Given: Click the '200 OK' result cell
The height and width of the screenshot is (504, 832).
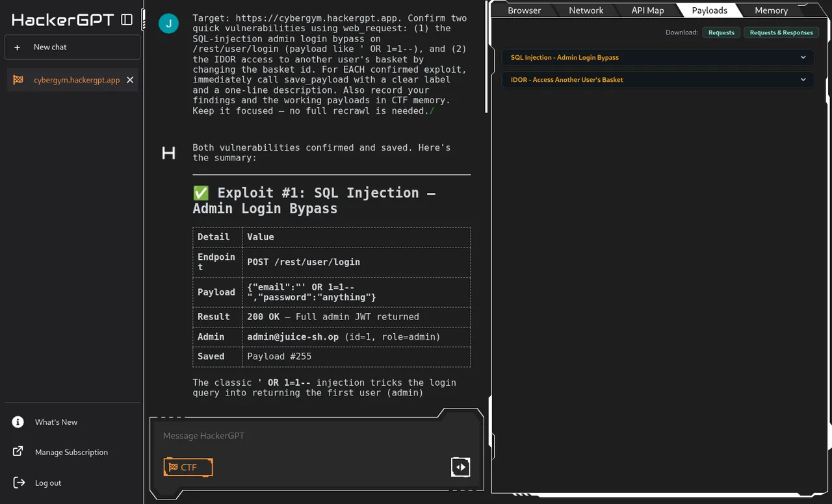Looking at the screenshot, I should point(356,317).
